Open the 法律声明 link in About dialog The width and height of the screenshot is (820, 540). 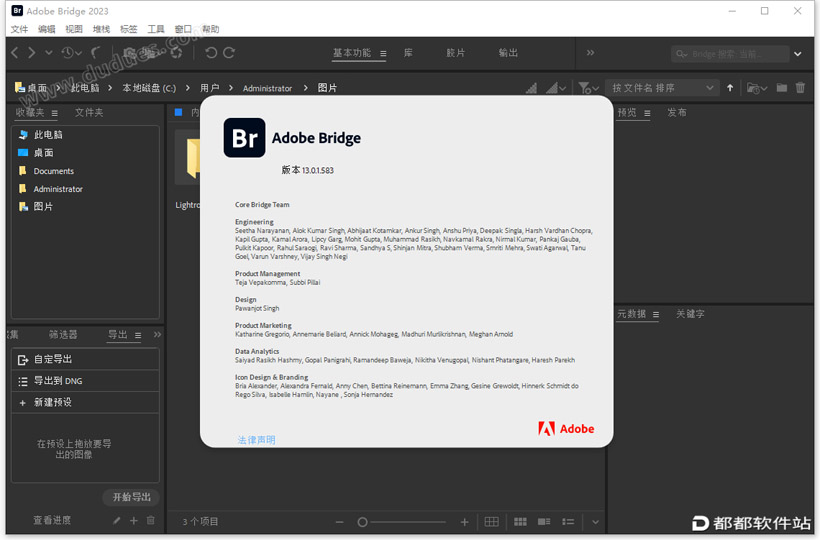pos(256,440)
